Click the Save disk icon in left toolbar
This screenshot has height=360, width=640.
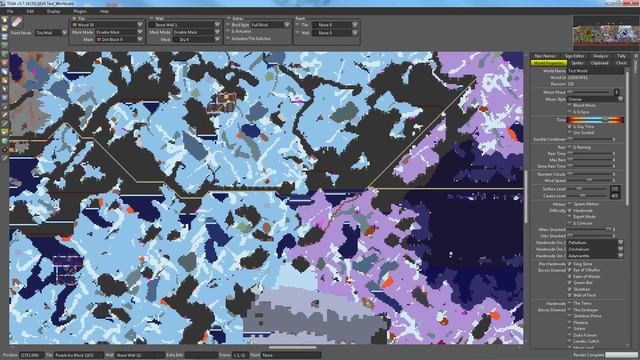click(x=4, y=37)
